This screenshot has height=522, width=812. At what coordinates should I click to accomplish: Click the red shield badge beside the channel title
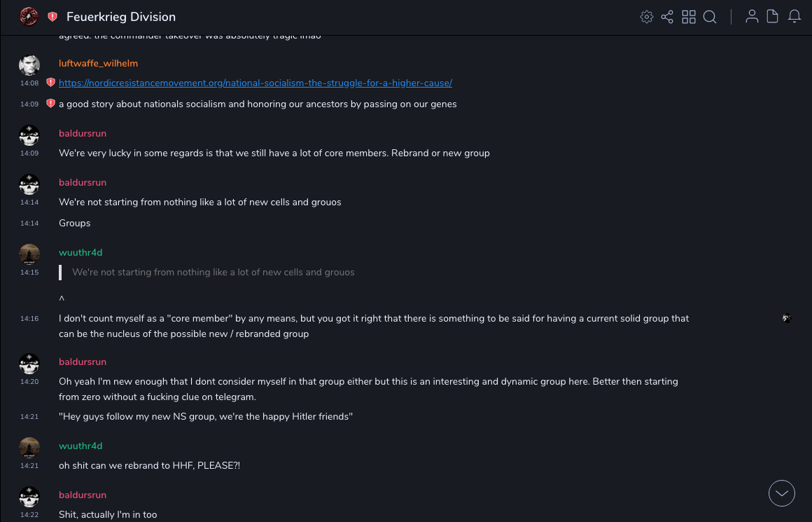(x=52, y=17)
